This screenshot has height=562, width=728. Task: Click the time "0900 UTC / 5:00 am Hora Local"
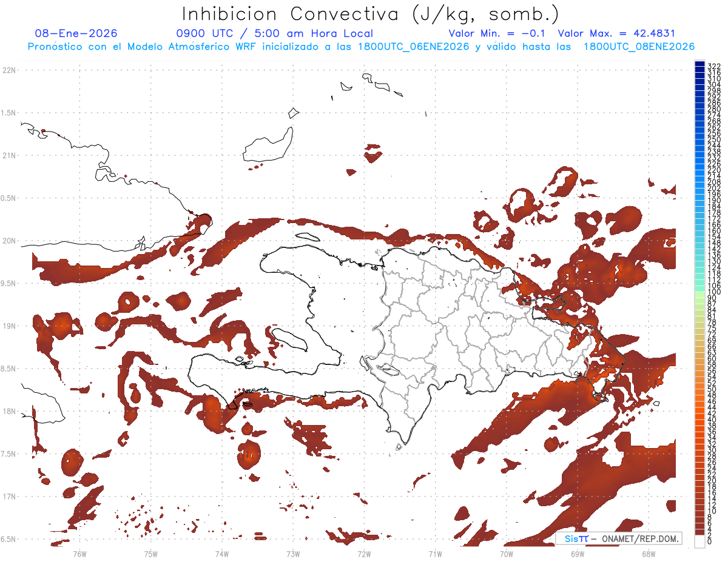coord(274,33)
